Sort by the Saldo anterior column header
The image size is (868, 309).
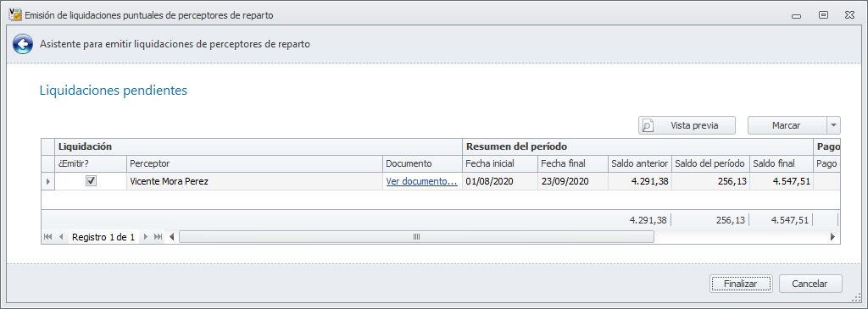tap(639, 163)
